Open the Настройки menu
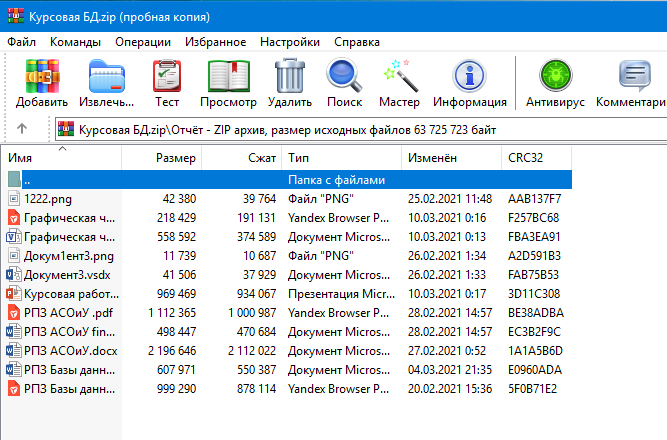Screen dimensions: 667x440 coord(290,43)
